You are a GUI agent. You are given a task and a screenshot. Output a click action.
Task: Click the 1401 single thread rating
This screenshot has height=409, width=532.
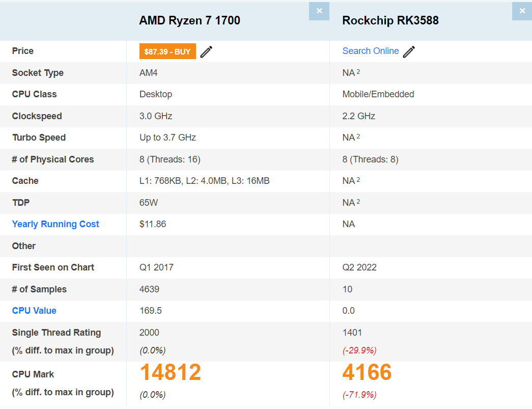[352, 332]
